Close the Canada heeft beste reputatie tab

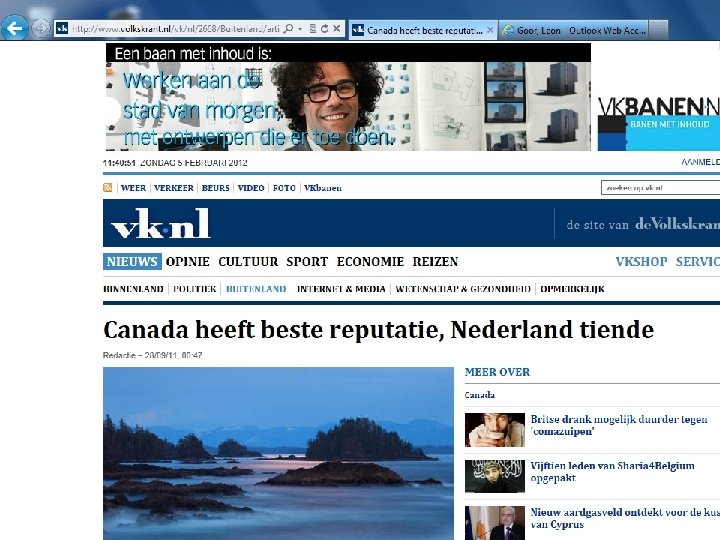[x=490, y=30]
